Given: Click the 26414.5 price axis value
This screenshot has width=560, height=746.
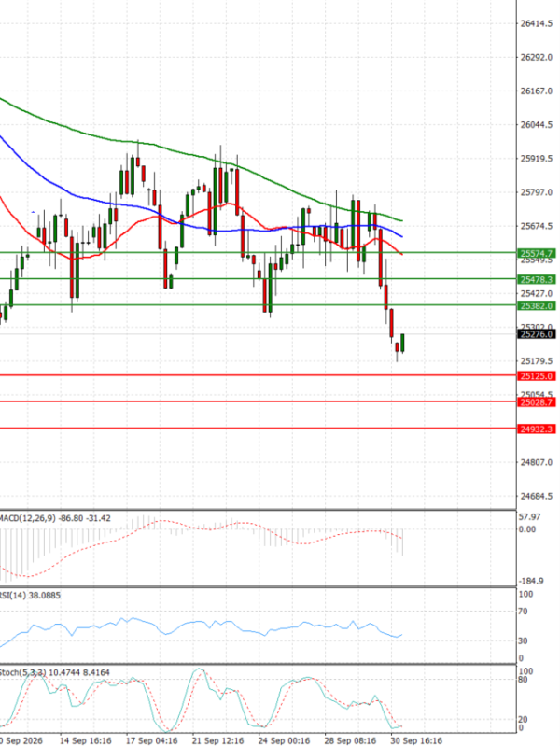Looking at the screenshot, I should point(537,23).
